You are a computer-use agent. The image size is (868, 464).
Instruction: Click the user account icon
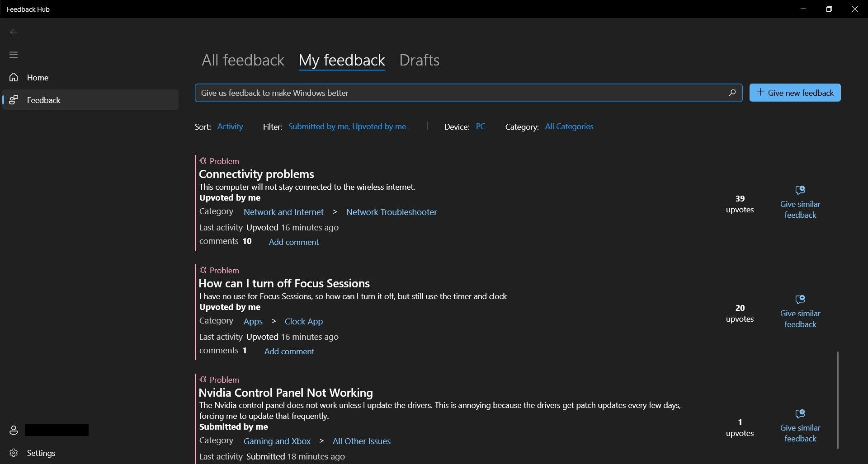(14, 430)
